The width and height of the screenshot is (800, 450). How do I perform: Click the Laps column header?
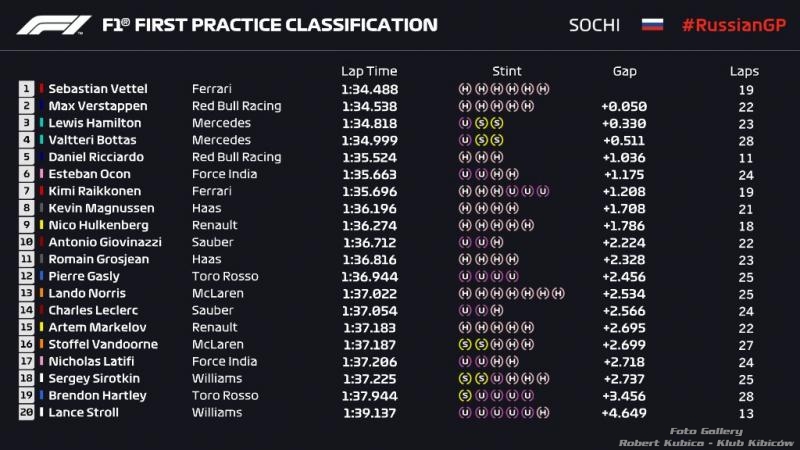(744, 71)
